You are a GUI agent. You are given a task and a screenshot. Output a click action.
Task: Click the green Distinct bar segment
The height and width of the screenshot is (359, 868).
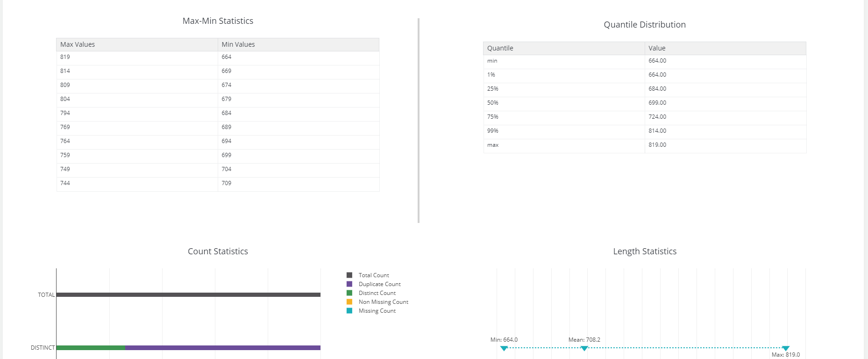[x=91, y=348]
